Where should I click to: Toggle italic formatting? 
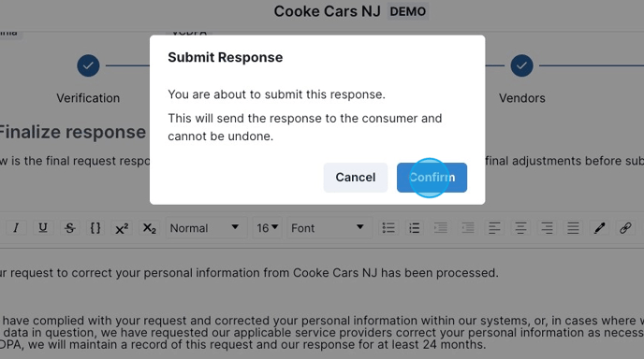coord(16,228)
